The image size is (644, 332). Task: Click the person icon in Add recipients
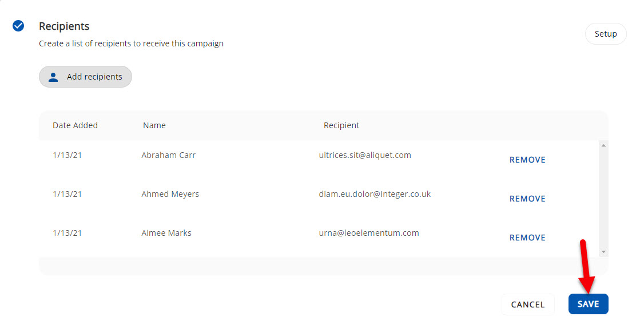53,77
